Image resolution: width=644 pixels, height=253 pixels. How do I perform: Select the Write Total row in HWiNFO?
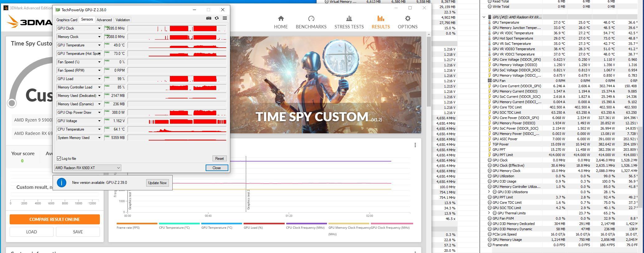pos(562,7)
